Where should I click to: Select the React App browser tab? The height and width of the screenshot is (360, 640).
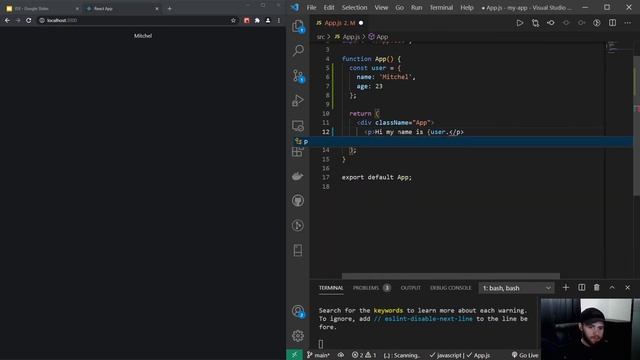[x=122, y=8]
